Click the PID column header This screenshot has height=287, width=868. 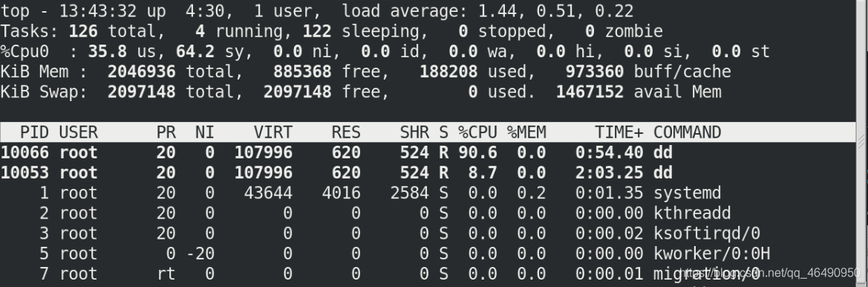(x=34, y=132)
